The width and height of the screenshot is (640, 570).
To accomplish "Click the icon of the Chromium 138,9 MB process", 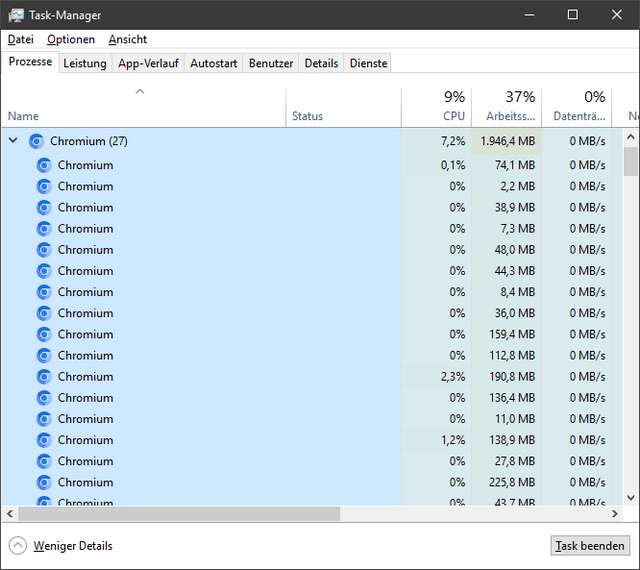I will click(44, 440).
